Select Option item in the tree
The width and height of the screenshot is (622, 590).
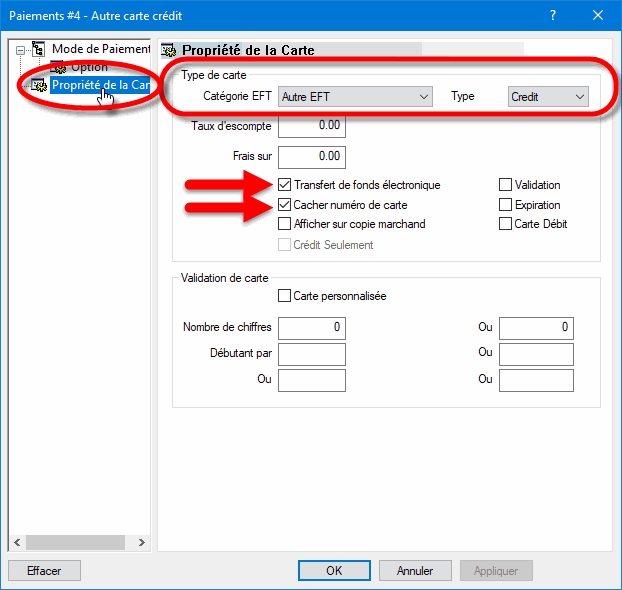88,67
